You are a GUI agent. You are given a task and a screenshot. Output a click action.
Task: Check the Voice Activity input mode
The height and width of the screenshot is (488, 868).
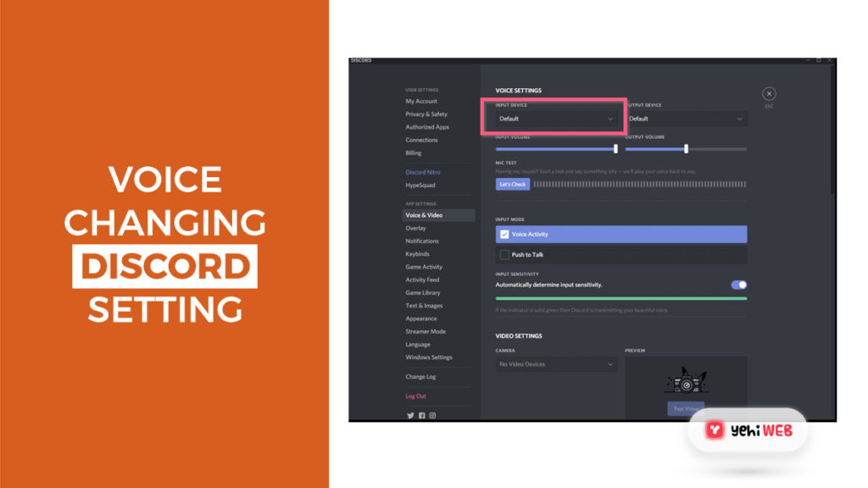(504, 235)
